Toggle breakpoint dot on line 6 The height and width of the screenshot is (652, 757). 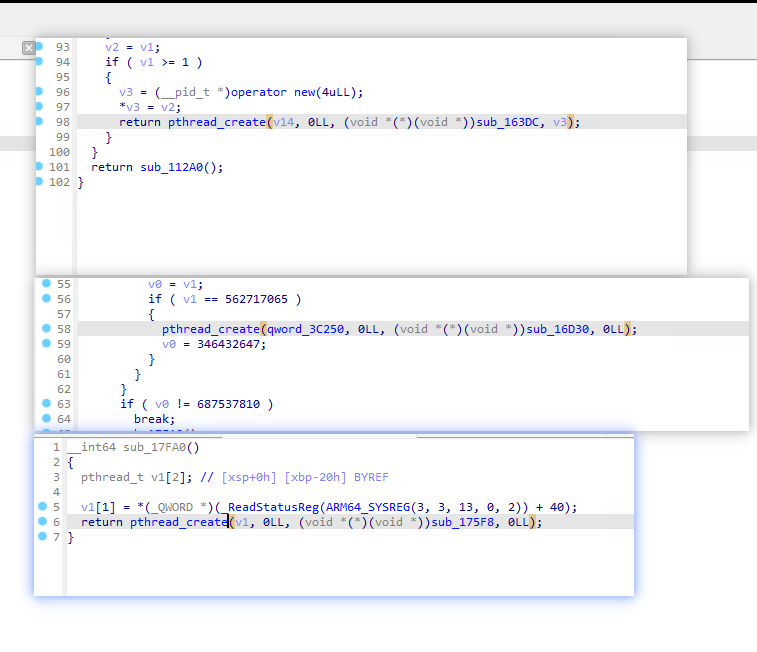click(x=42, y=521)
